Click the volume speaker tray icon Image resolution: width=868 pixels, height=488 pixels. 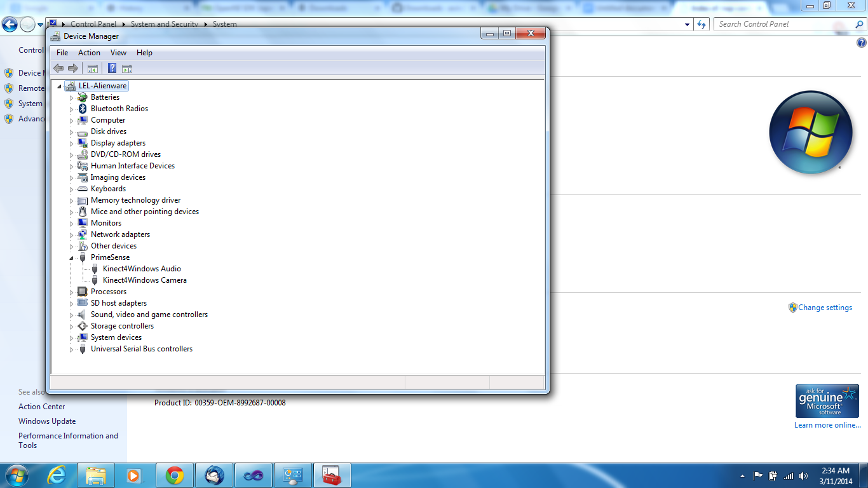804,476
